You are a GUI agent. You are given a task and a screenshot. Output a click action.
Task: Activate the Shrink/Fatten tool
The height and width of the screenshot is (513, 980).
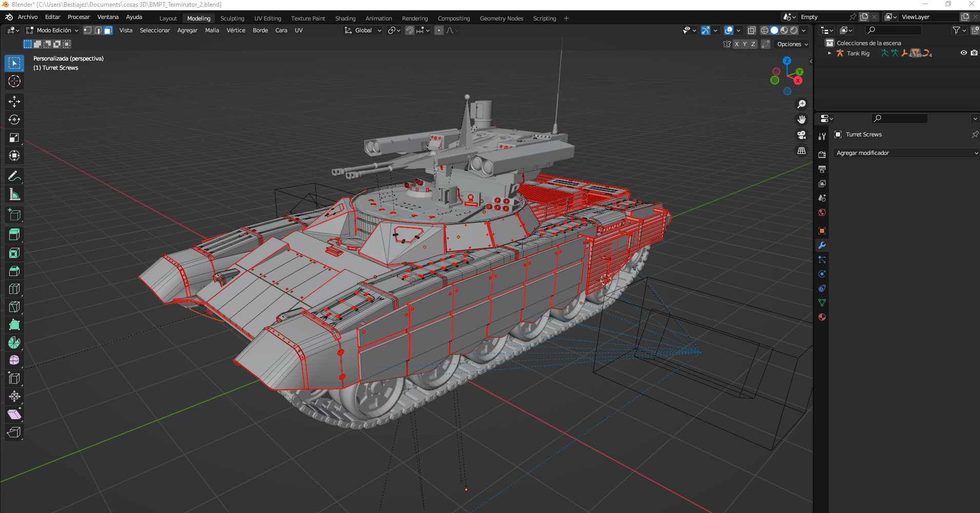14,397
